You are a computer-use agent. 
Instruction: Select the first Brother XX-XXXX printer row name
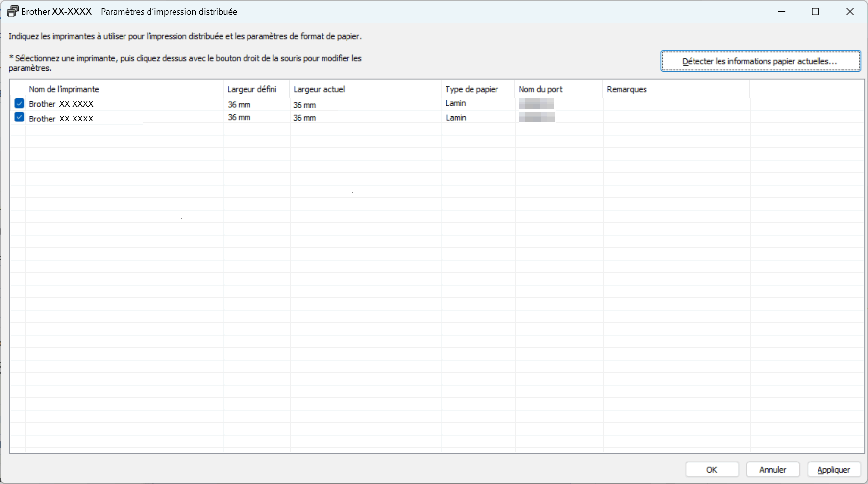click(61, 104)
